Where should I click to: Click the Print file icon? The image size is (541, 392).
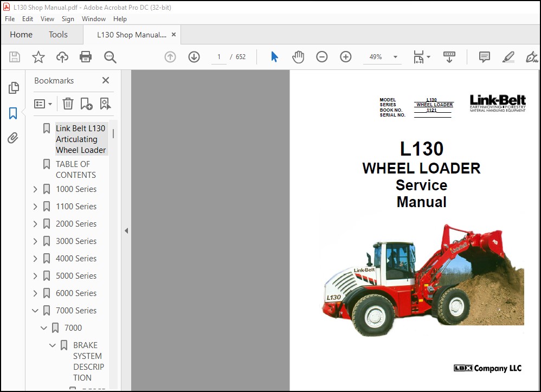coord(86,56)
